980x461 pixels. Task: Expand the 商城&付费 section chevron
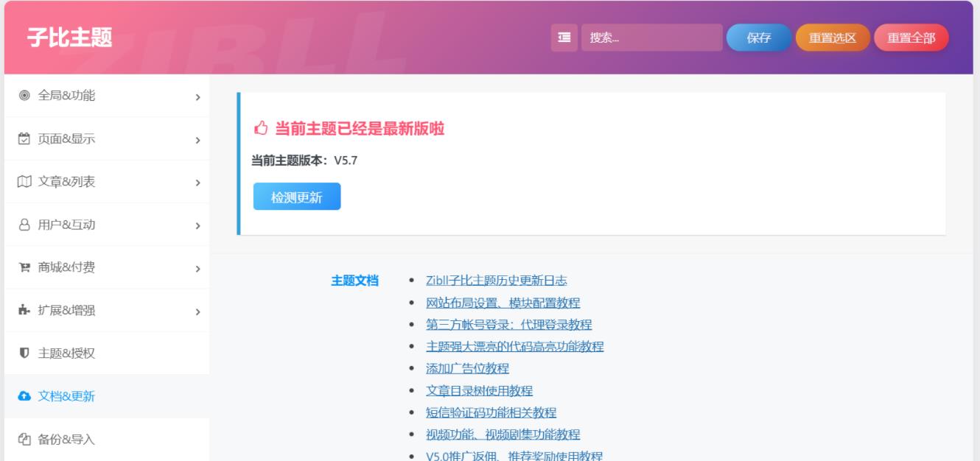click(x=197, y=267)
